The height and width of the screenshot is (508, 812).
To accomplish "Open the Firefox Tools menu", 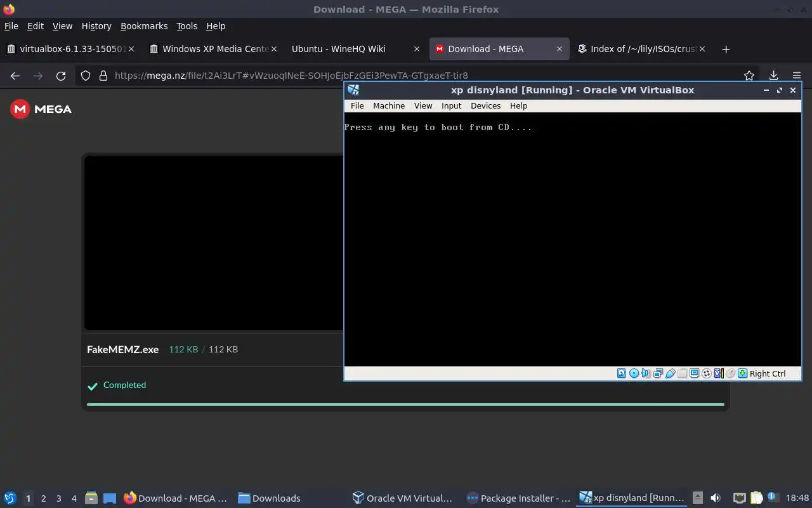I will [x=187, y=26].
